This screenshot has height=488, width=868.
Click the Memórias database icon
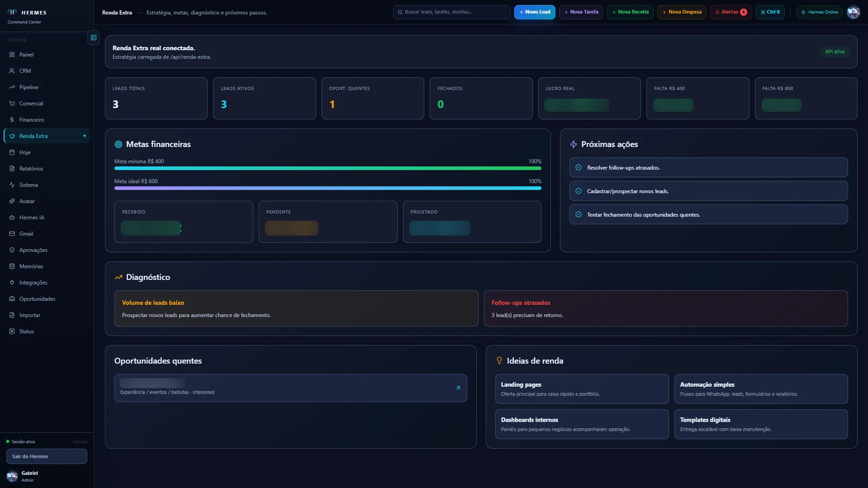pyautogui.click(x=12, y=266)
